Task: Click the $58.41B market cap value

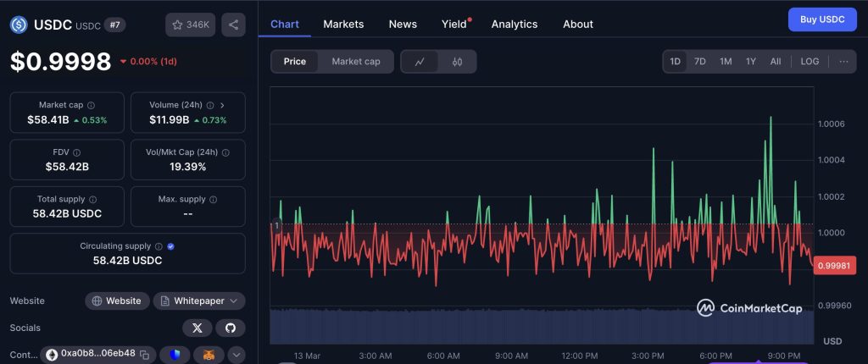Action: (48, 119)
